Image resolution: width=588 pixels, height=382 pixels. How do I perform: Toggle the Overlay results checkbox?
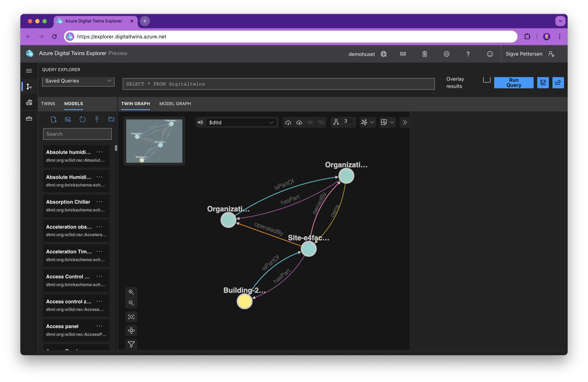coord(487,80)
